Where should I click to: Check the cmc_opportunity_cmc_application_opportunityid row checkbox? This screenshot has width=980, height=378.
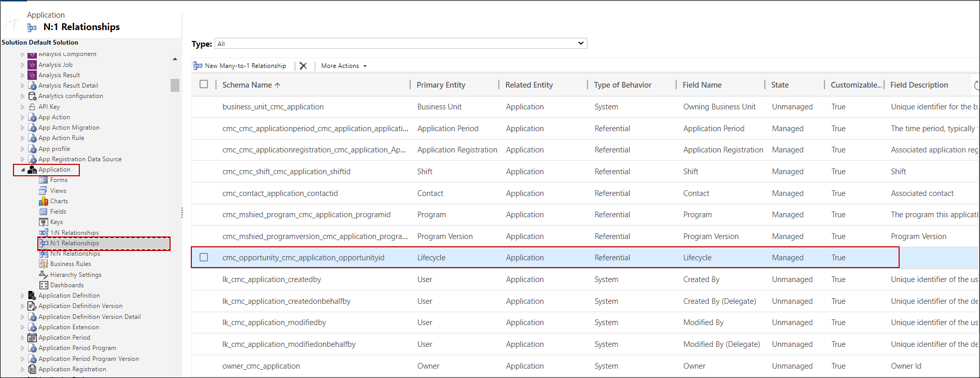(x=204, y=258)
